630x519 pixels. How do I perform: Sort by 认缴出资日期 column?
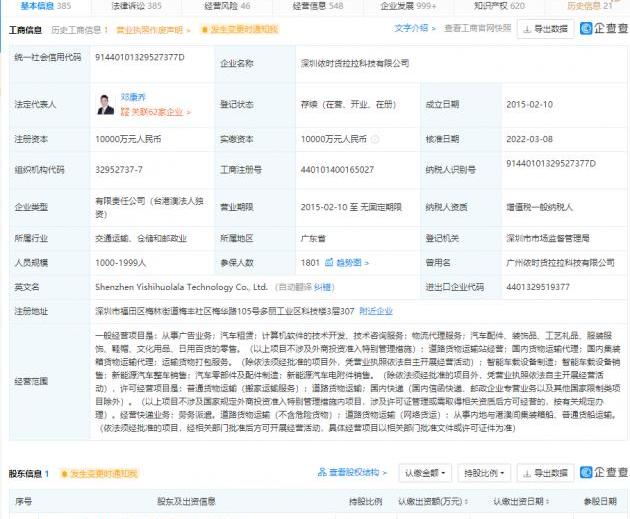click(x=522, y=501)
